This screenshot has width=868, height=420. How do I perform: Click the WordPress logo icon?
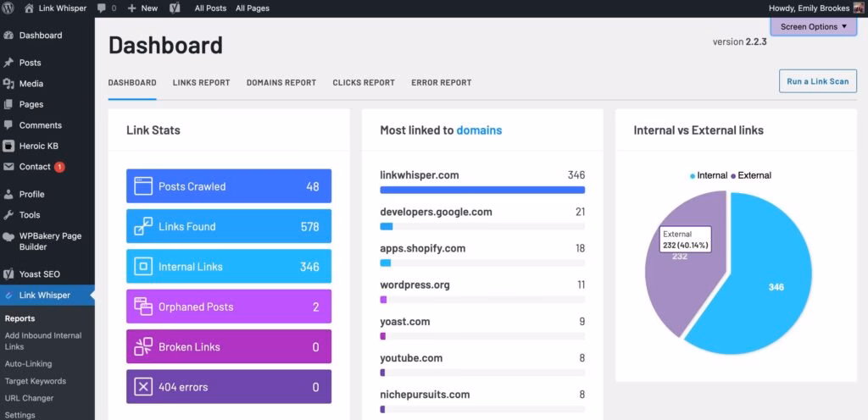pos(8,8)
